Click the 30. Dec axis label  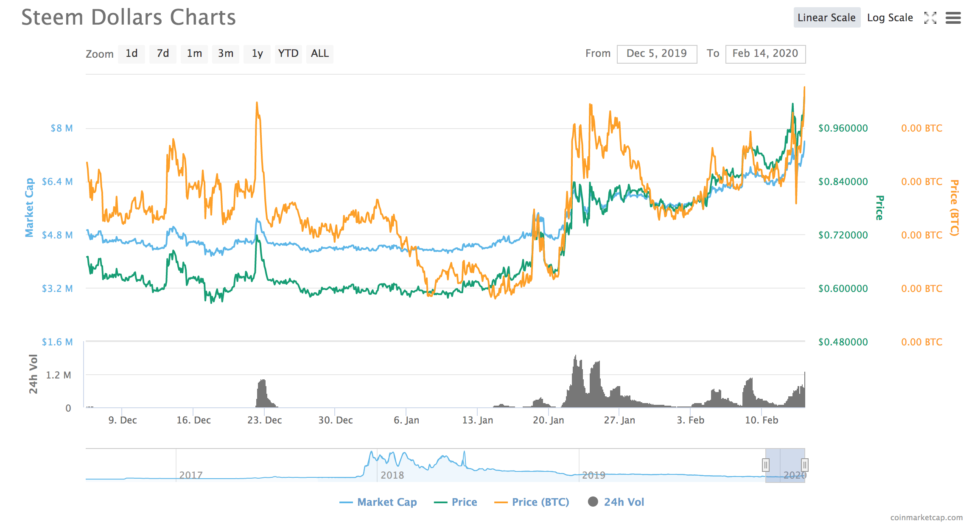[x=336, y=420]
